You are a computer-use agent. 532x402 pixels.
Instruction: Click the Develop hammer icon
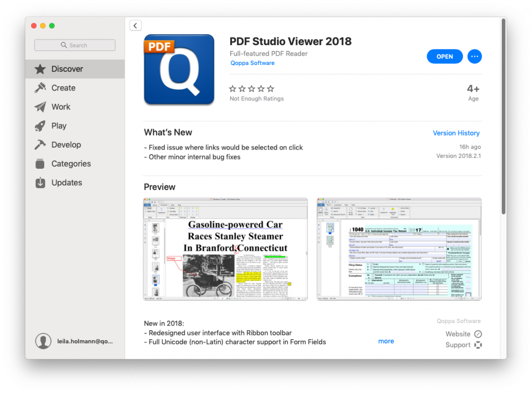click(40, 145)
